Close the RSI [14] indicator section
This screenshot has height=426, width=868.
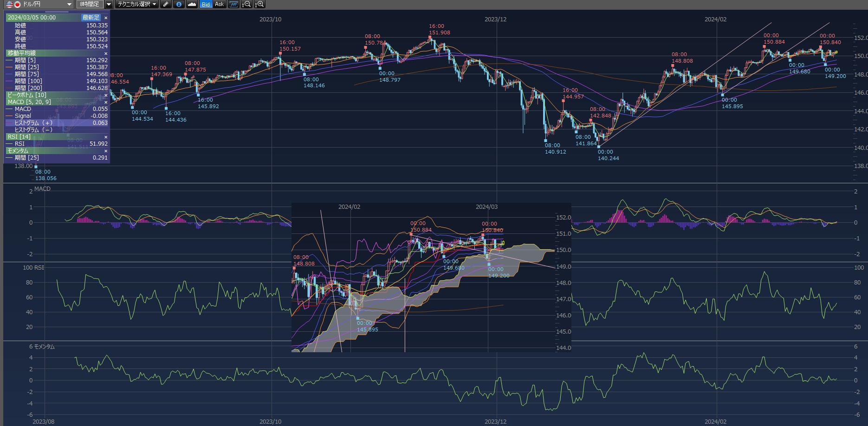pyautogui.click(x=106, y=137)
